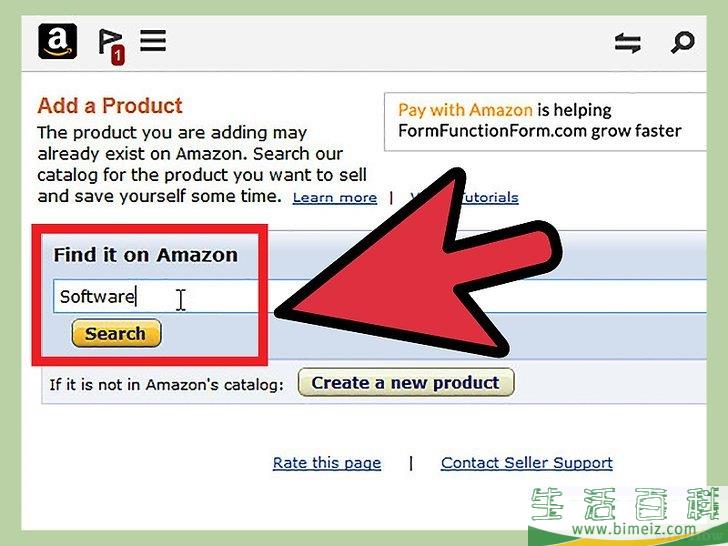Image resolution: width=728 pixels, height=546 pixels.
Task: Click the FormFunctionForm.com grow faster banner text
Action: 540,131
